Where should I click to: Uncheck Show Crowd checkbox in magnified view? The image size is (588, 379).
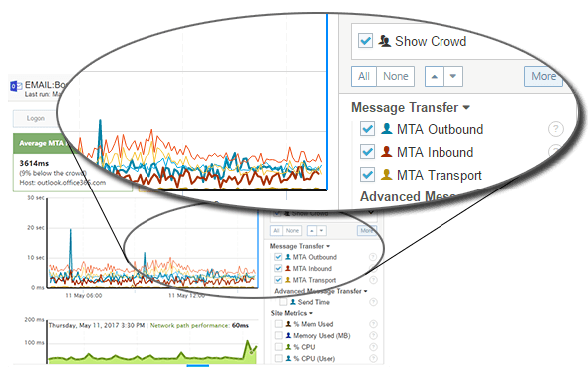click(365, 41)
